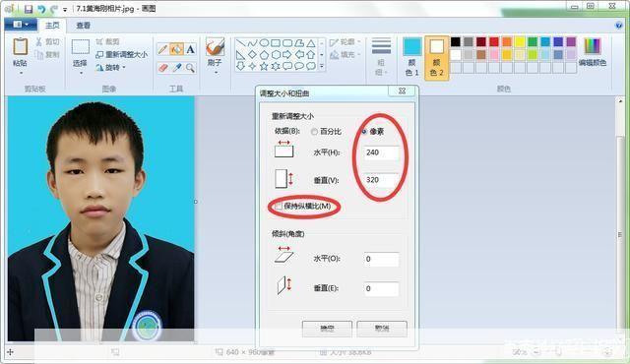Close the 调整大小和扭曲 dialog
630x364 pixels.
click(403, 91)
